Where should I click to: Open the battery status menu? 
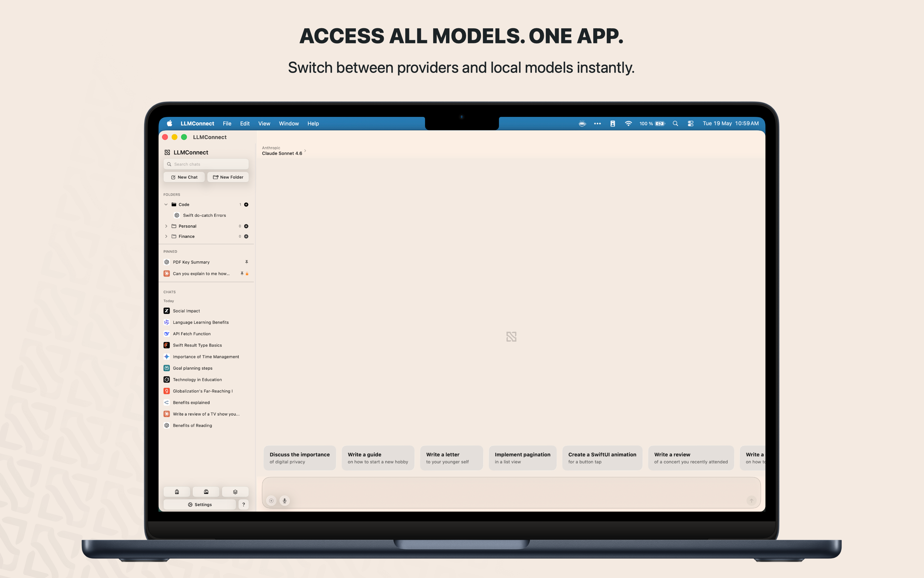pos(652,124)
